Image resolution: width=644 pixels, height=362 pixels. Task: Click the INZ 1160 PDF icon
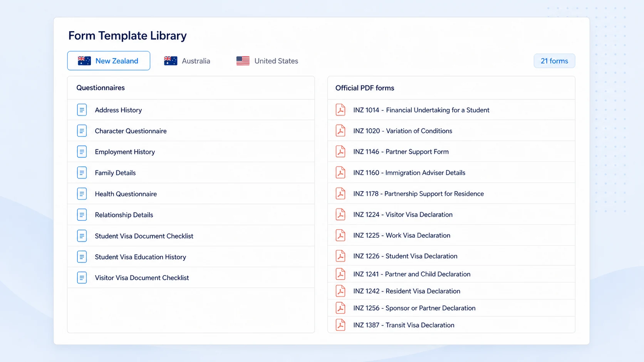(340, 173)
